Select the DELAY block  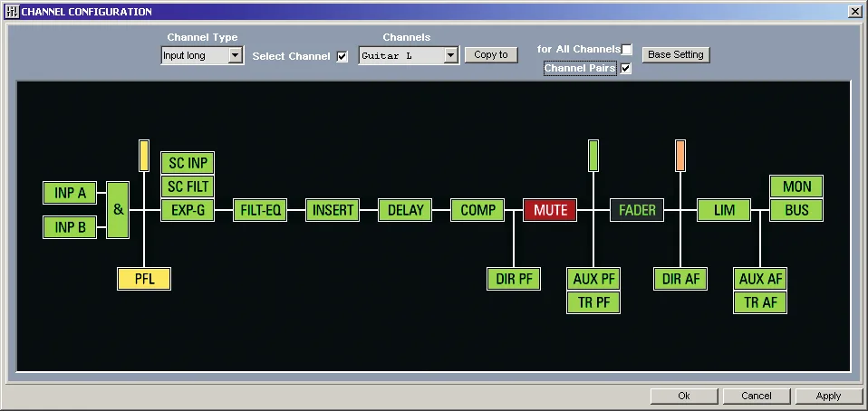point(405,210)
